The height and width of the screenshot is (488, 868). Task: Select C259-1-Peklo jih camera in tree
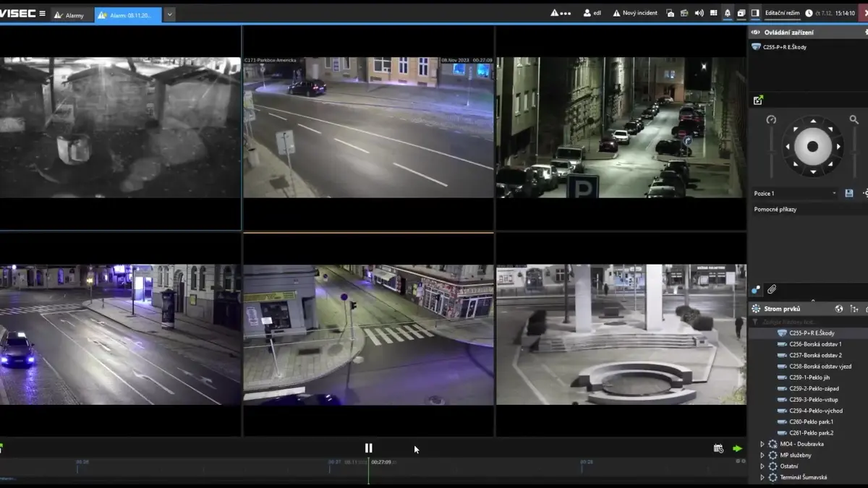(x=805, y=377)
